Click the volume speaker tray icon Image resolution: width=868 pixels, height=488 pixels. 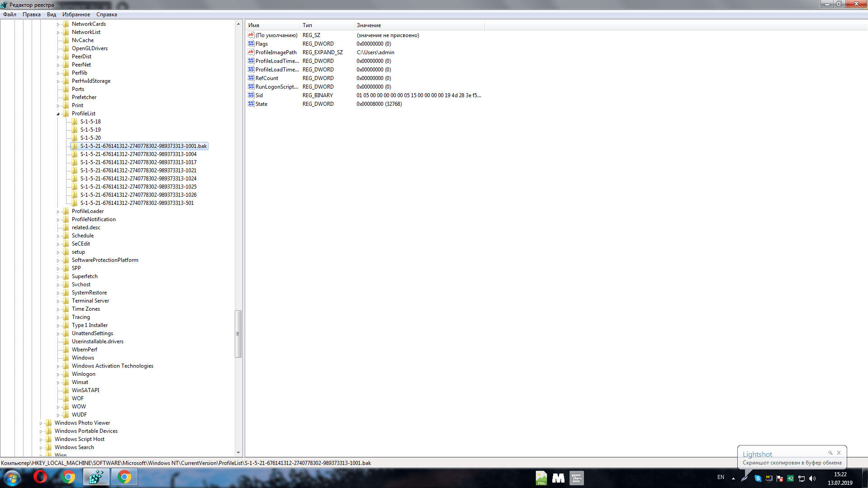812,478
